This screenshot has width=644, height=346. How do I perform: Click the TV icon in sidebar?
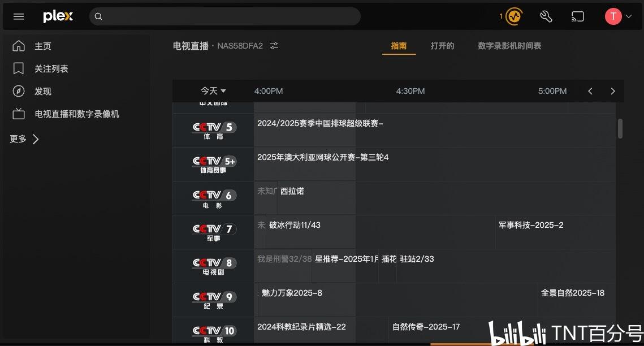click(19, 114)
